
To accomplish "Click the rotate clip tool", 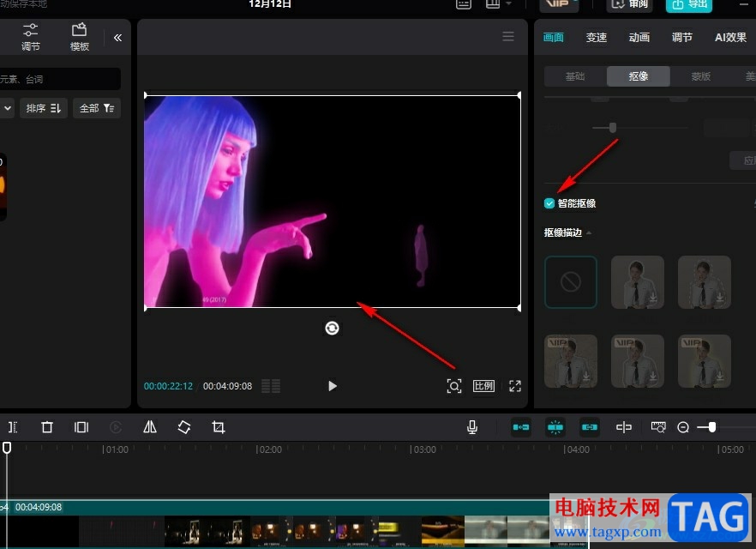I will pyautogui.click(x=184, y=427).
